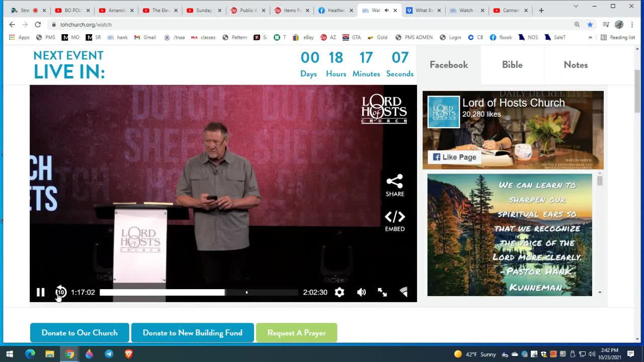Launch Microsoft Edge from the taskbar
The width and height of the screenshot is (644, 362).
pos(30,354)
